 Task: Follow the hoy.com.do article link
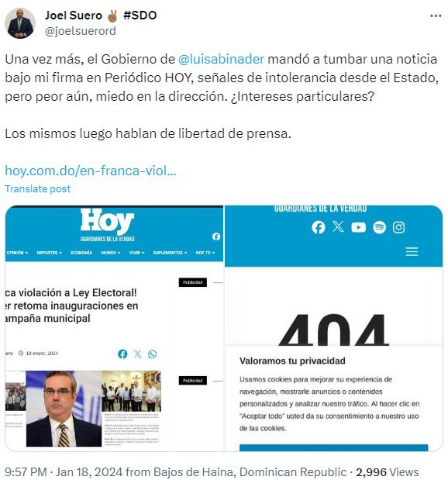pos(91,171)
